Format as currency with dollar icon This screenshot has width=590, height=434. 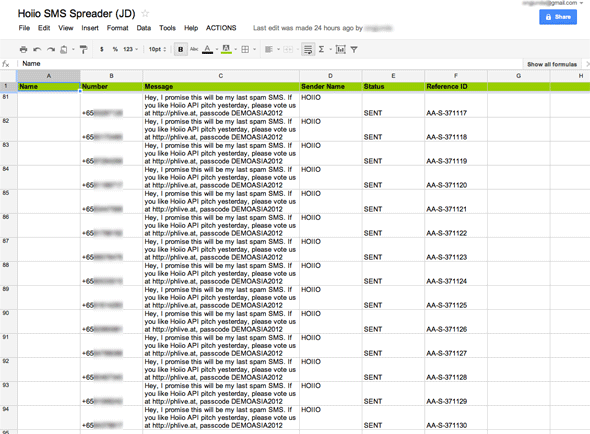[x=102, y=49]
